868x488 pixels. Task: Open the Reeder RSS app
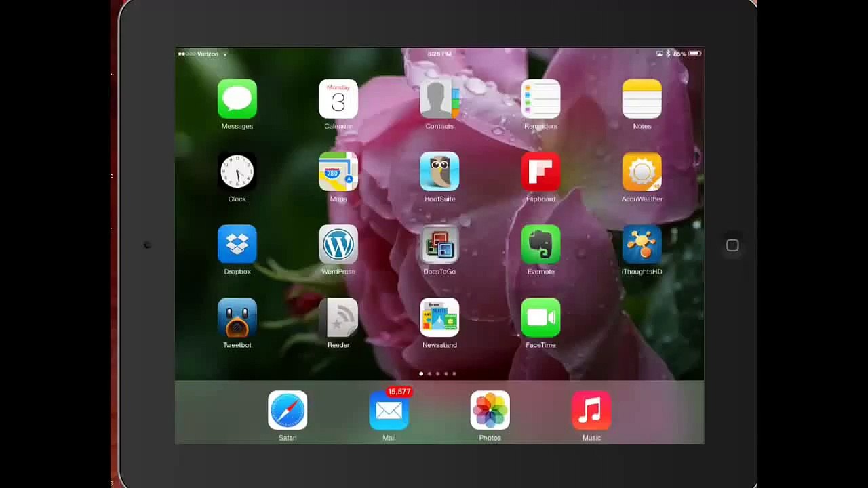tap(338, 318)
